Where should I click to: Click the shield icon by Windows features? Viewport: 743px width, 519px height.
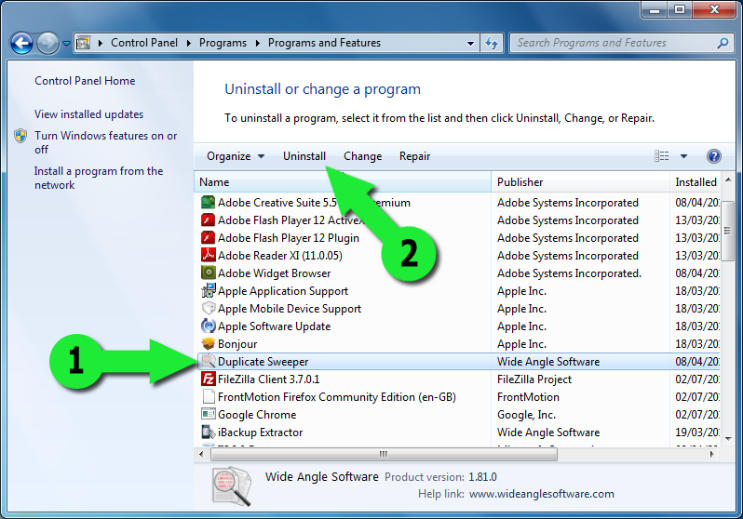click(20, 136)
